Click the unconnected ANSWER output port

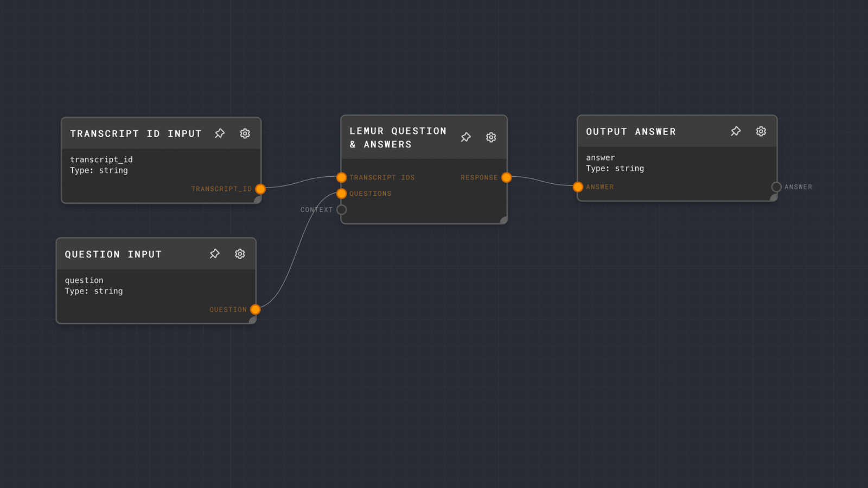[x=776, y=187]
